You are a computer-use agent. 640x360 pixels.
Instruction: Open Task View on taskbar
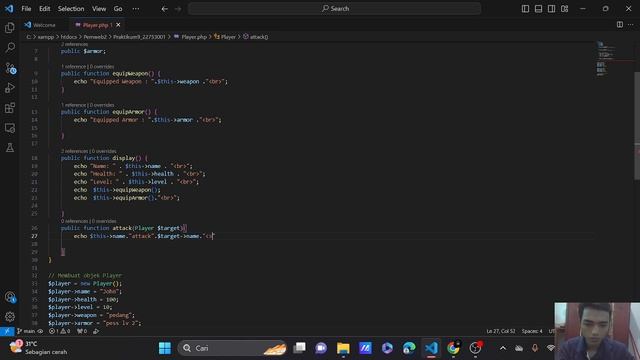coord(300,348)
